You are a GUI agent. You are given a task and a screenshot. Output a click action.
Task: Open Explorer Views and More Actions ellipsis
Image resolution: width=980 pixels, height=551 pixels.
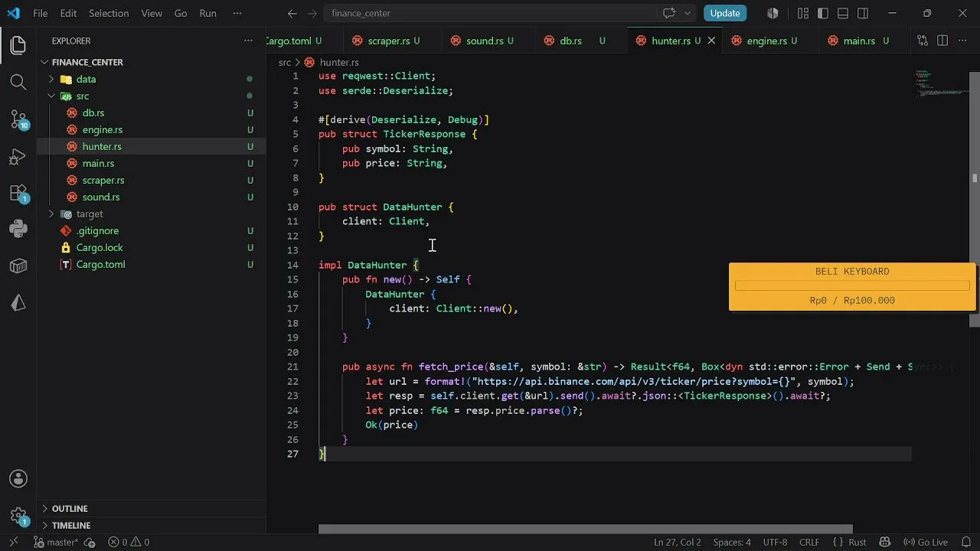(x=248, y=41)
